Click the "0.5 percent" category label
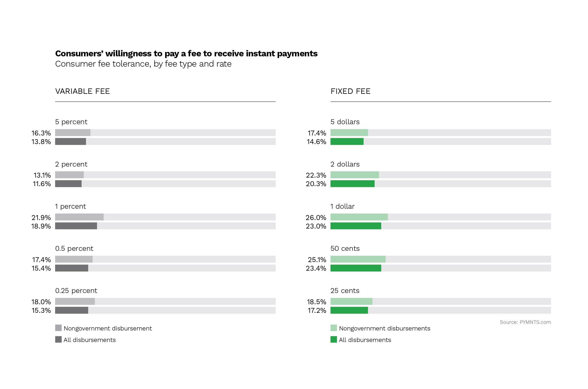The width and height of the screenshot is (588, 389). pyautogui.click(x=74, y=248)
